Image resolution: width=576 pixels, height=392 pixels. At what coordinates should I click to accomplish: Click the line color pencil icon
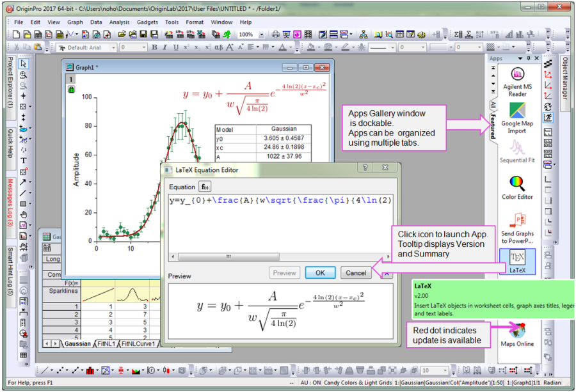click(346, 47)
